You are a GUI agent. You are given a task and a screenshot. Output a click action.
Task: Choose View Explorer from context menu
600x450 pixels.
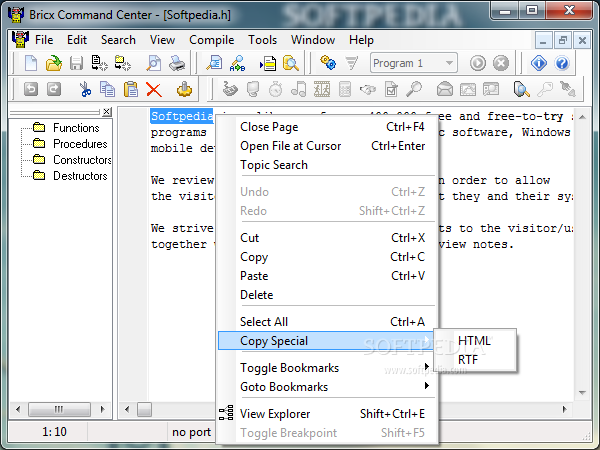328,414
